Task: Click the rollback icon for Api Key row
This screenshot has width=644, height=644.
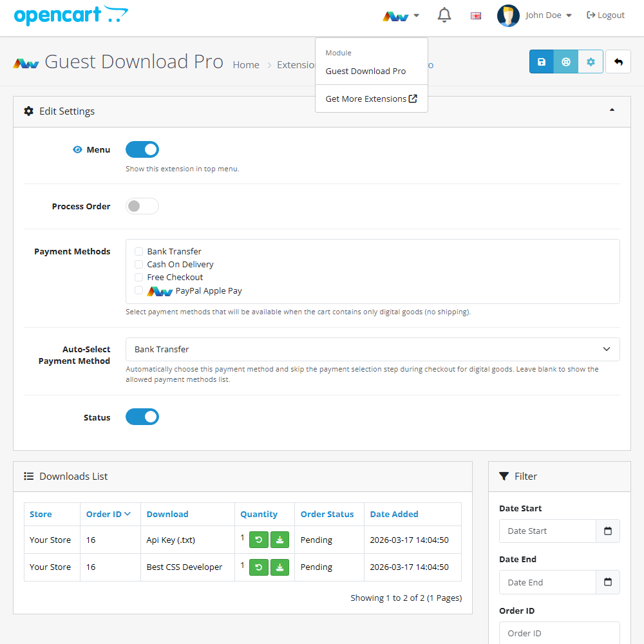Action: [x=258, y=540]
